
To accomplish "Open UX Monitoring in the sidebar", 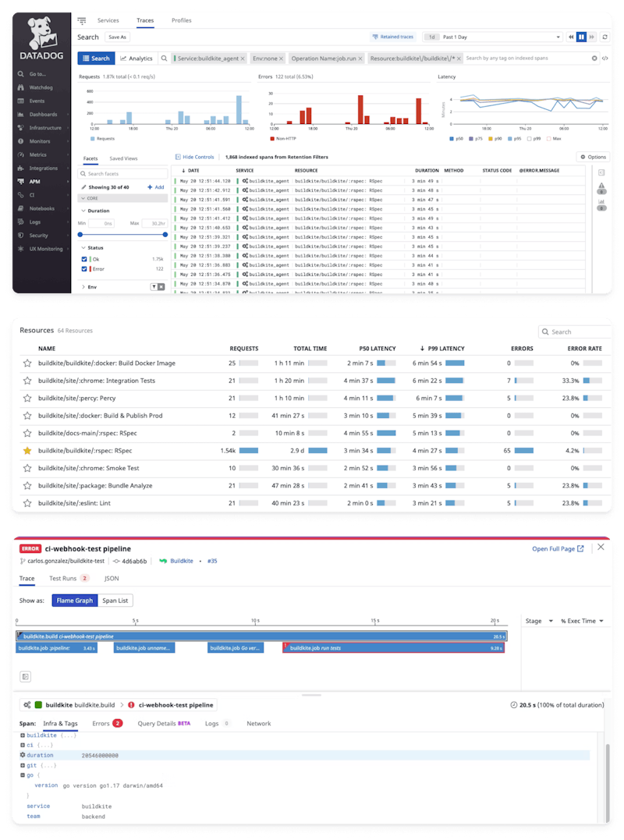I will tap(45, 249).
